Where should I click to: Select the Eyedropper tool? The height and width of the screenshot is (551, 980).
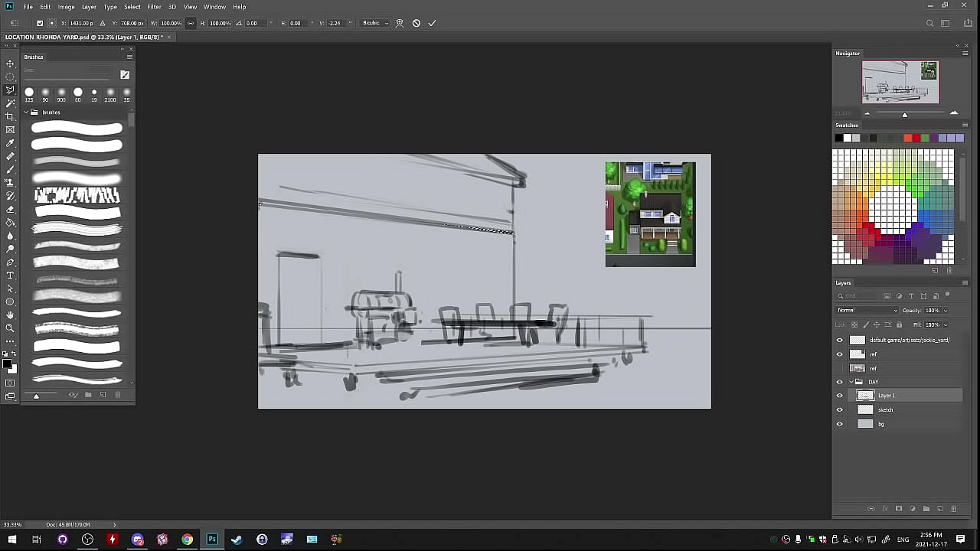[x=10, y=143]
